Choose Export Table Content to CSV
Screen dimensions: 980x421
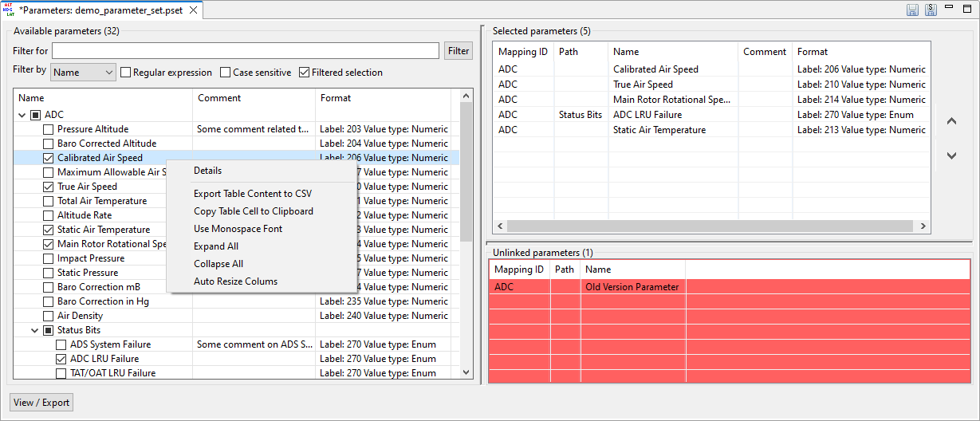point(252,194)
